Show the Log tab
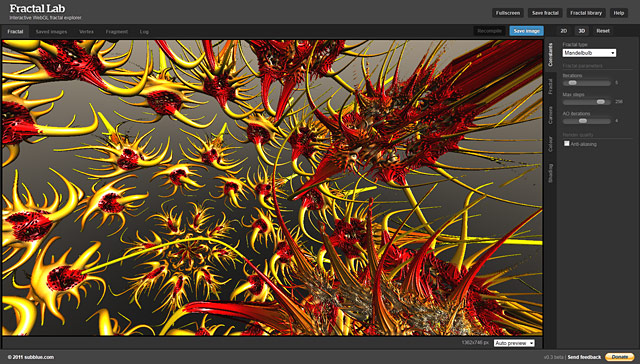This screenshot has height=364, width=640. (x=144, y=31)
